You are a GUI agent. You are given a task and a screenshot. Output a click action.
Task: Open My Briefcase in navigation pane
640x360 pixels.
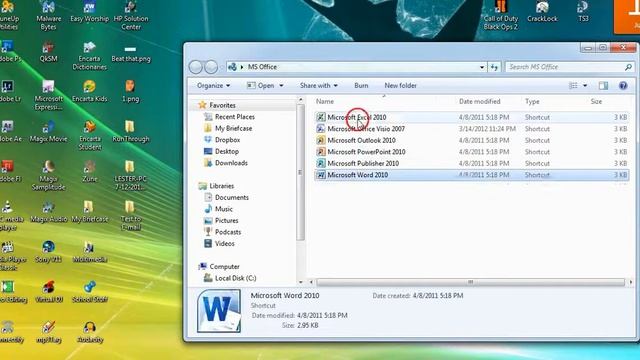(x=228, y=128)
